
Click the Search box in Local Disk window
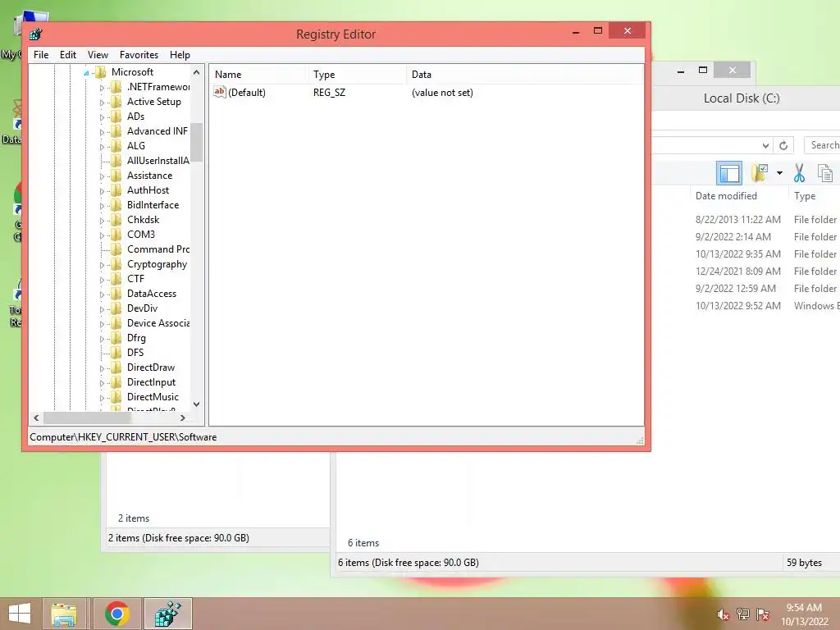(x=822, y=145)
